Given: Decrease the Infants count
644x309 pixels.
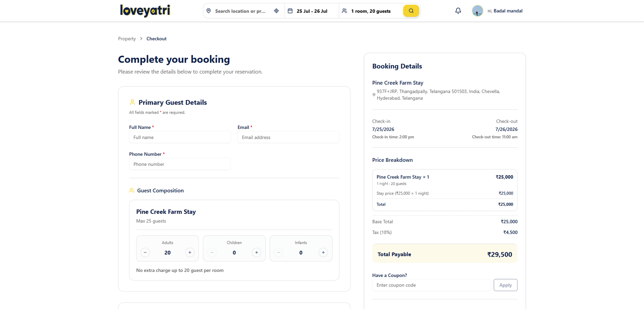Looking at the screenshot, I should coord(279,252).
